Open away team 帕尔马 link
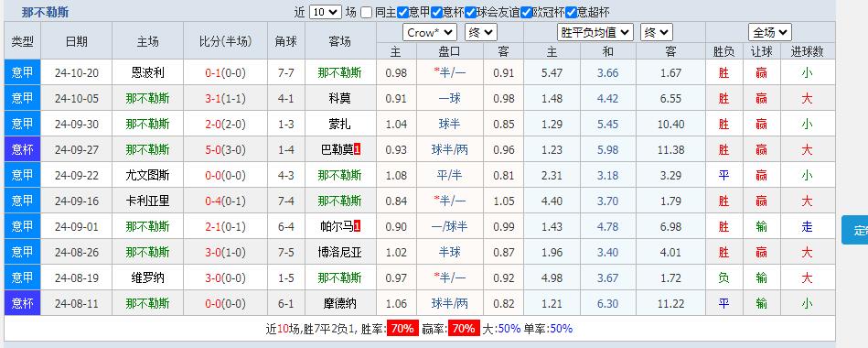 click(x=337, y=226)
